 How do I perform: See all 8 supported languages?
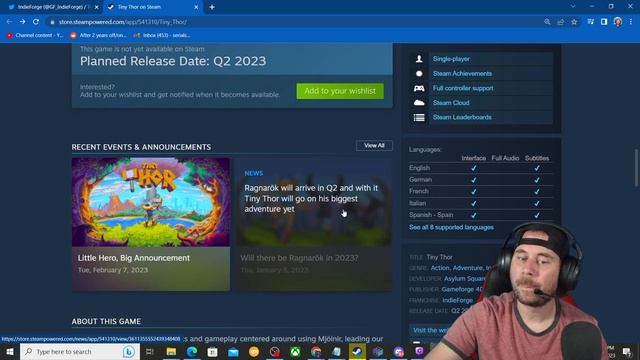click(451, 227)
